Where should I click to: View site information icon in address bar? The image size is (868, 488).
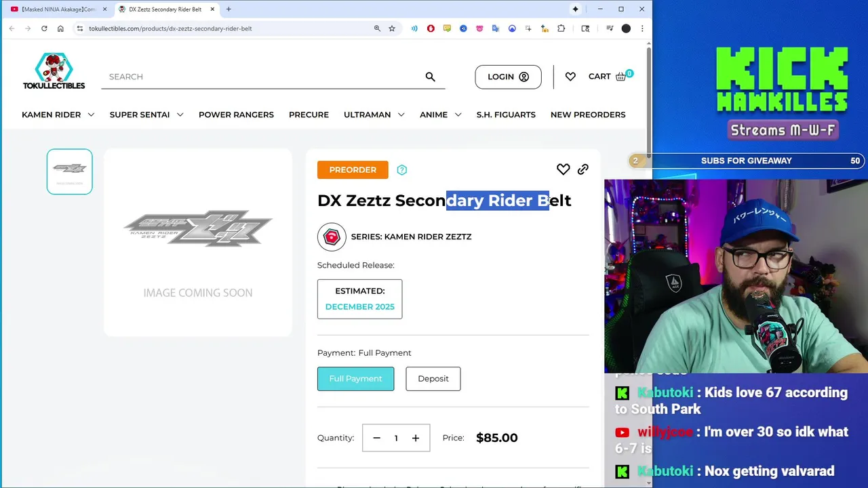[x=79, y=28]
